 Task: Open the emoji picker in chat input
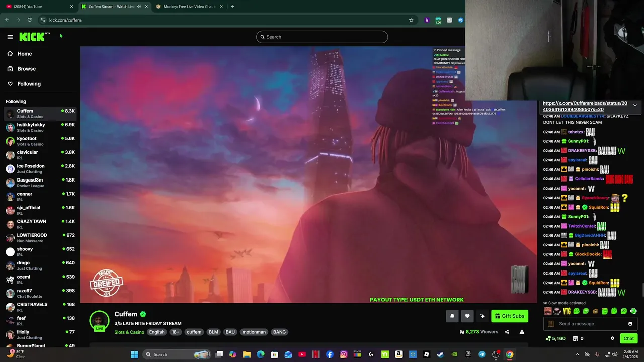coord(630,324)
